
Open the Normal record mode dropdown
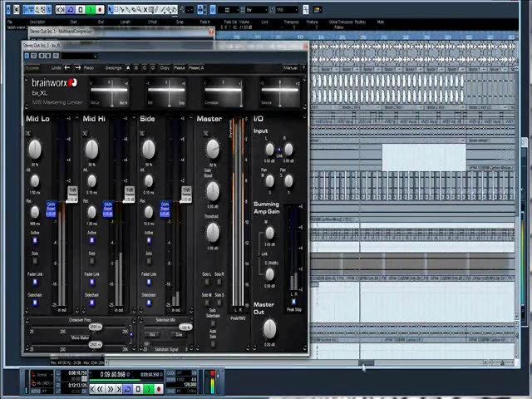(x=44, y=375)
